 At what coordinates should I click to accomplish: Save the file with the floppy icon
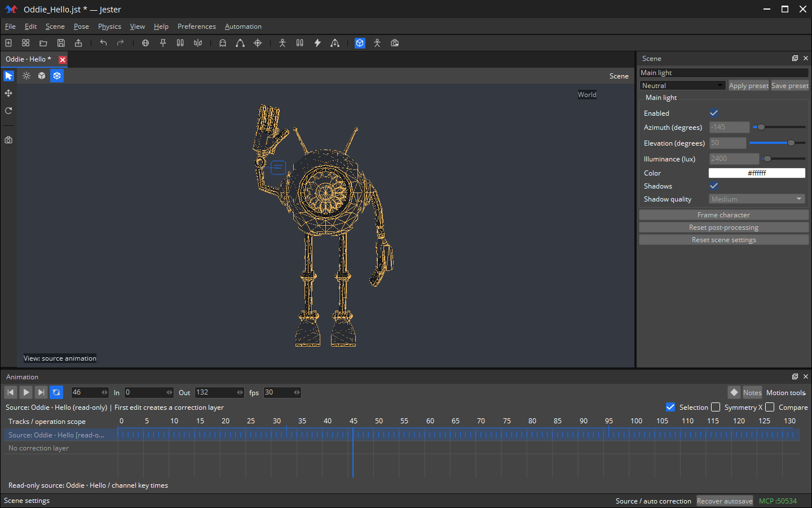click(61, 43)
